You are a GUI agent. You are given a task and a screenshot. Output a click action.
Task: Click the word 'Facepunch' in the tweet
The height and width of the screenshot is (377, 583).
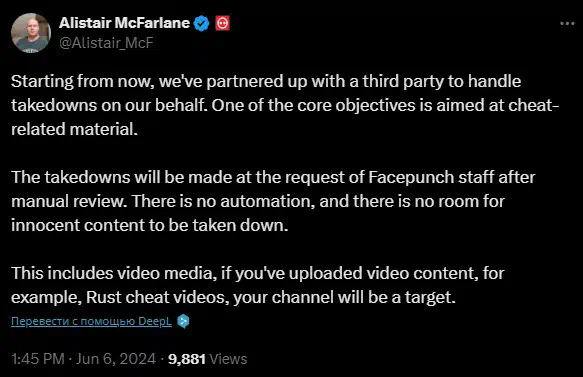point(411,177)
